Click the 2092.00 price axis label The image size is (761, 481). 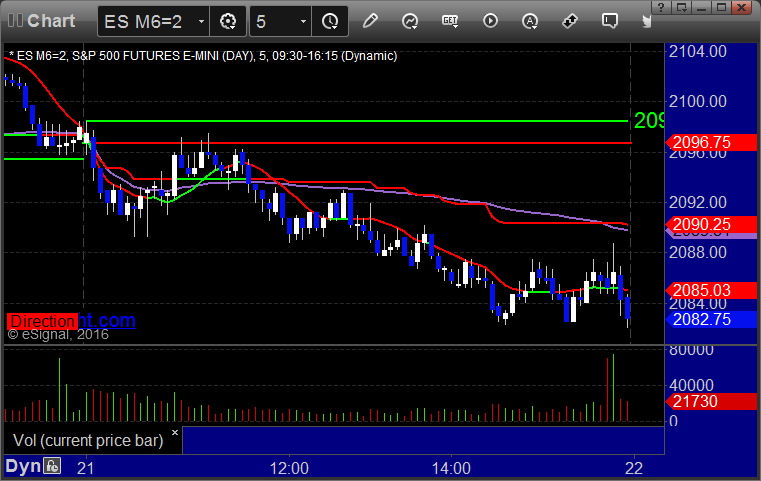[x=697, y=202]
